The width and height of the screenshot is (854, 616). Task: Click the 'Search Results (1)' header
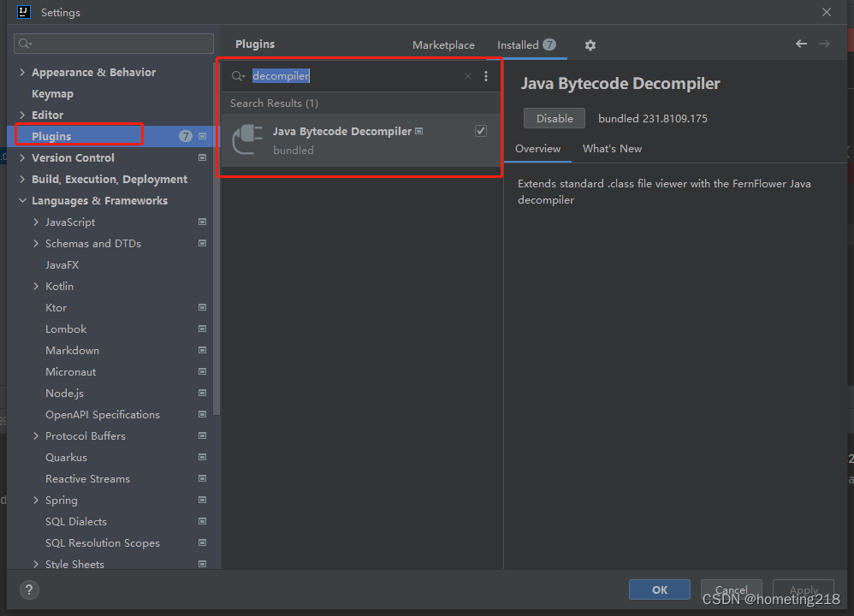274,104
